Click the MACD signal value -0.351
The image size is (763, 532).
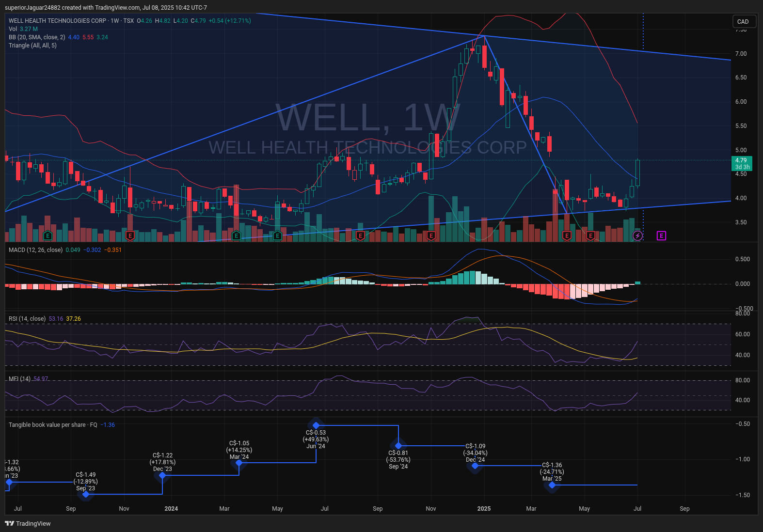pos(113,250)
